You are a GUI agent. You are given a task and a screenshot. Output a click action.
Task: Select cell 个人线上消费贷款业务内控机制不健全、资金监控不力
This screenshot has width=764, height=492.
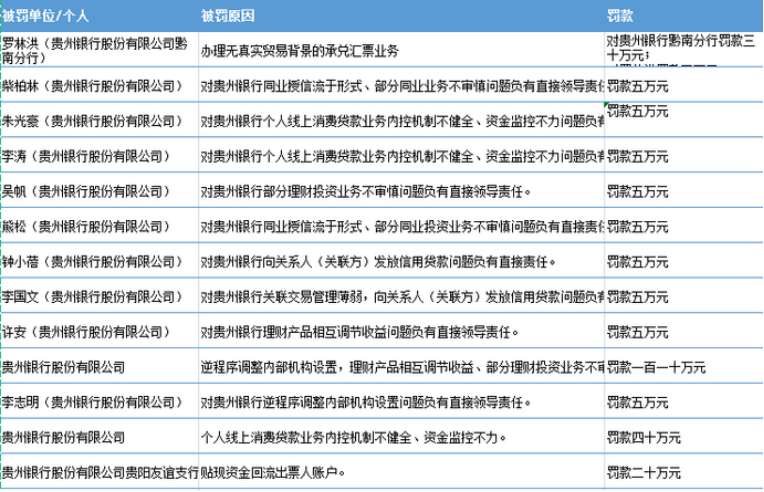pyautogui.click(x=401, y=436)
